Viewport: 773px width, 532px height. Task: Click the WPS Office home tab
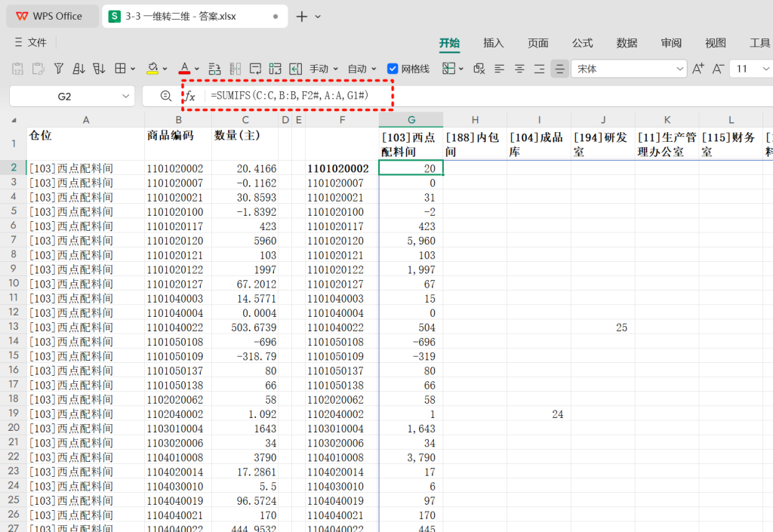[52, 17]
